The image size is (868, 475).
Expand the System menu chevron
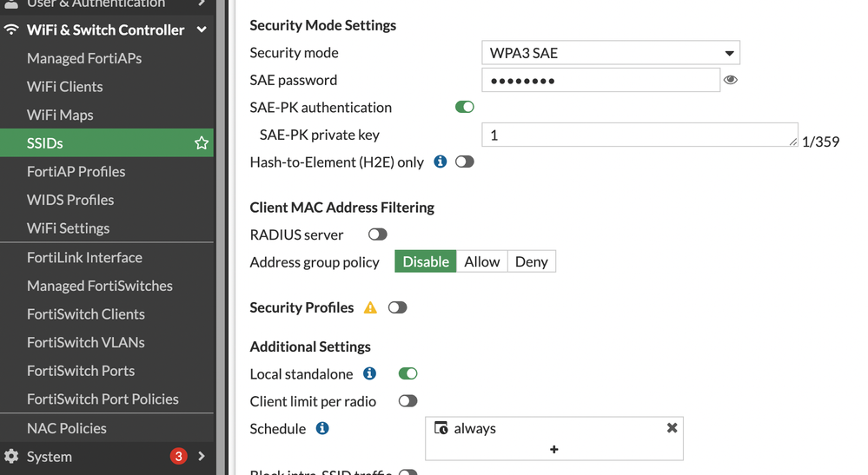[x=202, y=457]
